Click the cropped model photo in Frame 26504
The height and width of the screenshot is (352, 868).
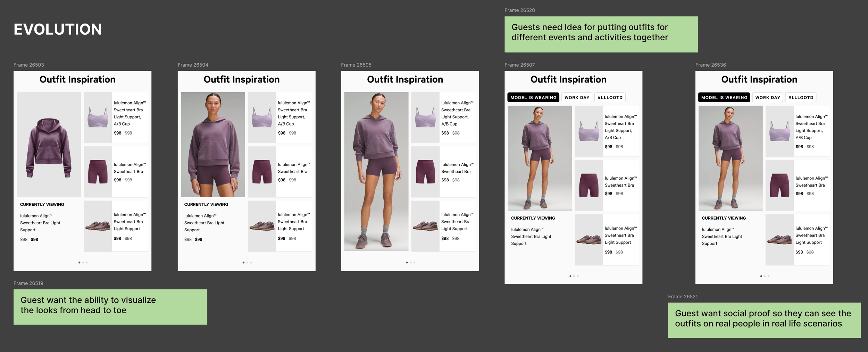(213, 145)
